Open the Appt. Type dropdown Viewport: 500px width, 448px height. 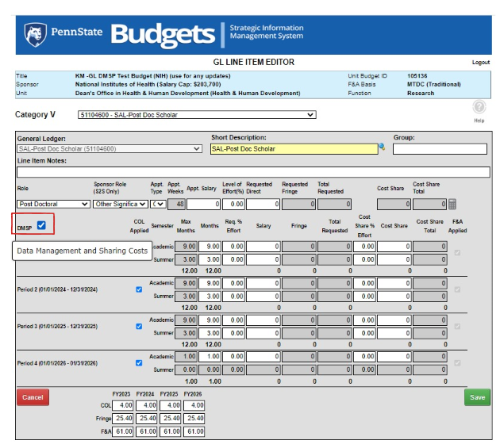pyautogui.click(x=157, y=204)
